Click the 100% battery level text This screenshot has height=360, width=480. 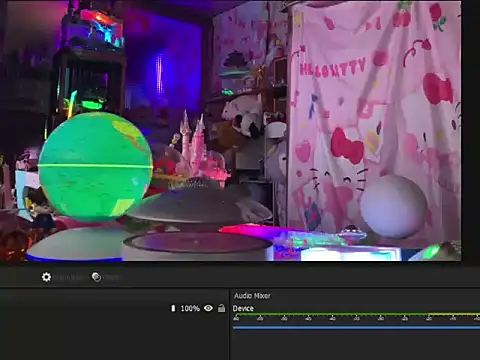(190, 308)
